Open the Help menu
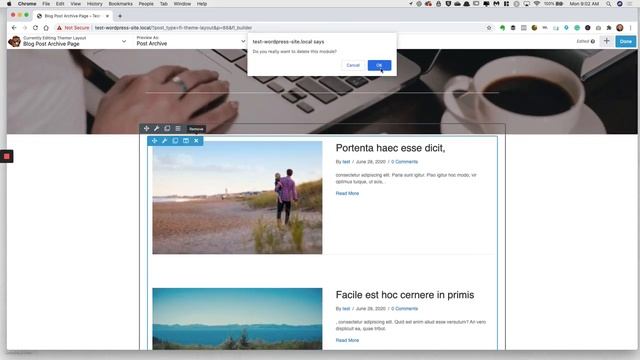 tap(202, 4)
